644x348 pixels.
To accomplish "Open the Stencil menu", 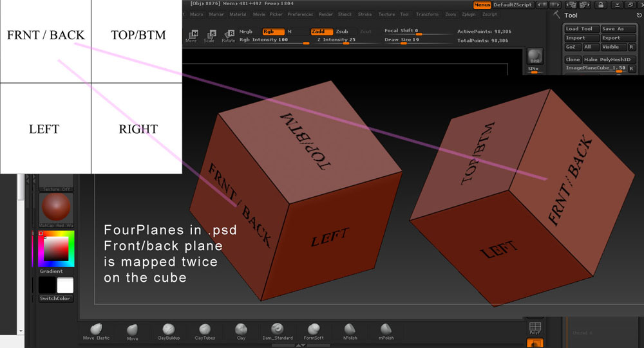I will pos(345,14).
